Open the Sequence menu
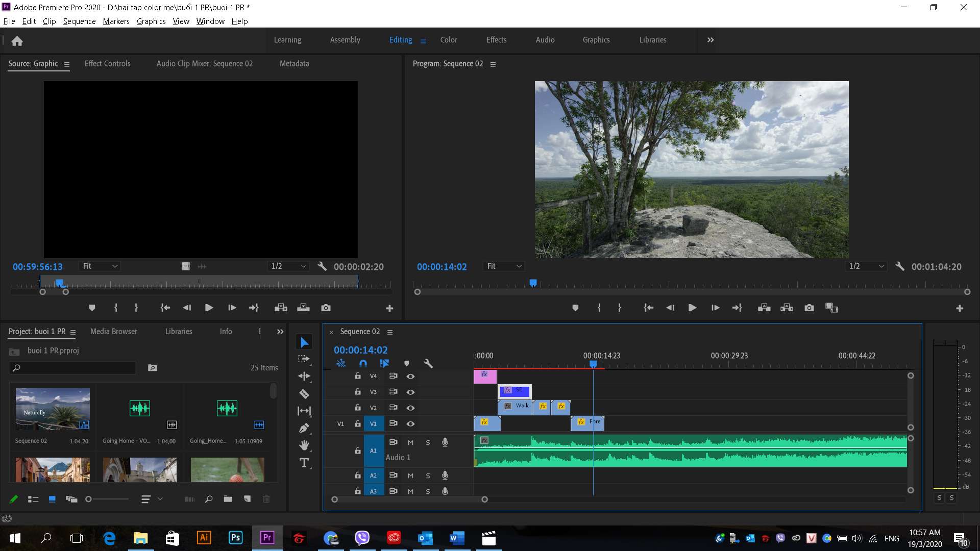 point(79,21)
